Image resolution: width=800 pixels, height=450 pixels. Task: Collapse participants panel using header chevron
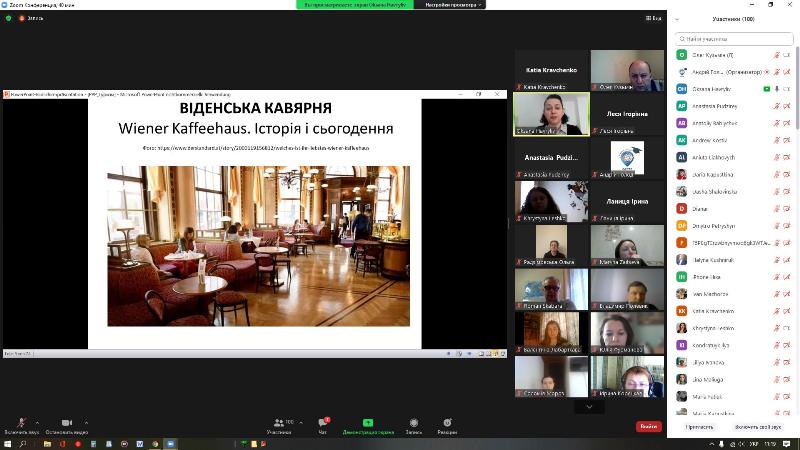pyautogui.click(x=677, y=19)
